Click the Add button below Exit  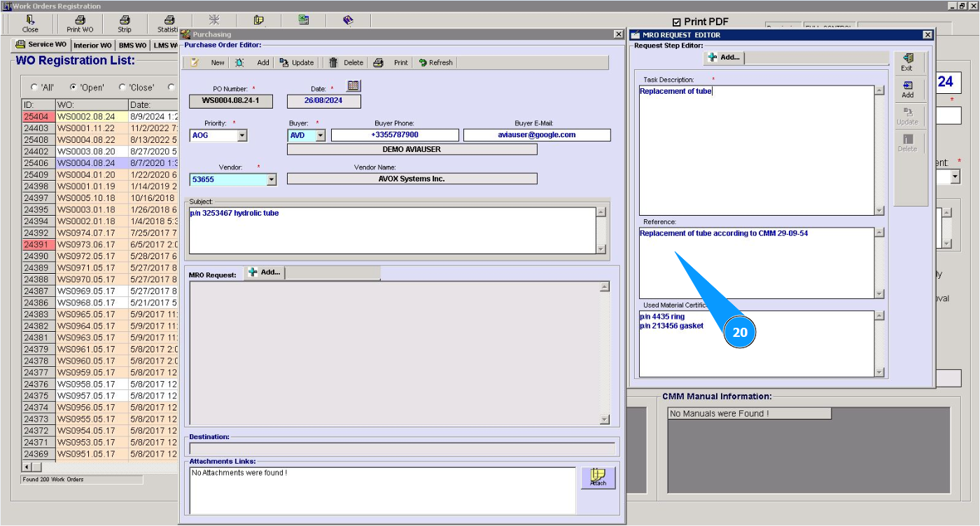[907, 89]
